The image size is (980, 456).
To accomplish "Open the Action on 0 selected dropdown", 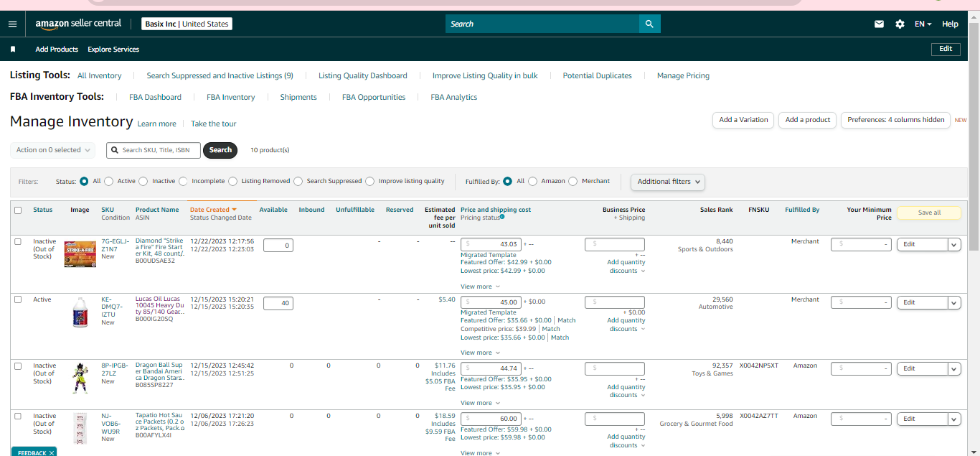I will 52,150.
